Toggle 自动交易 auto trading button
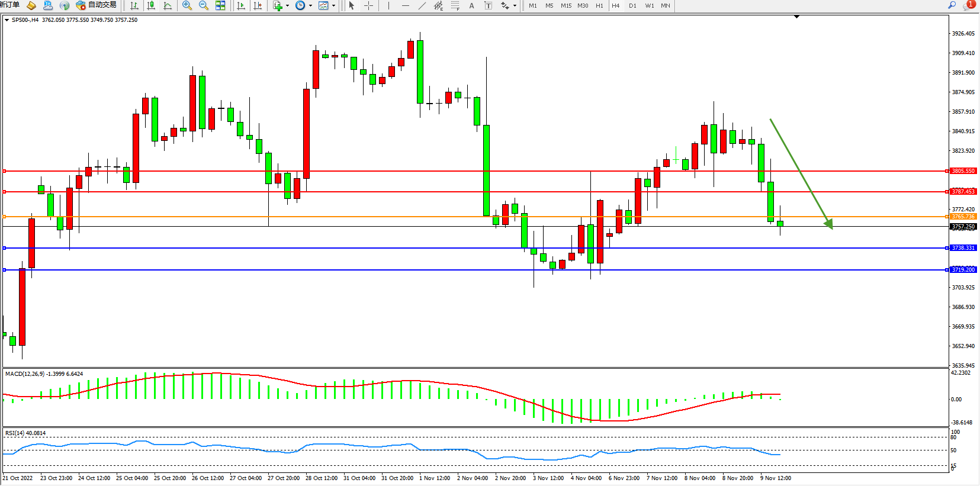This screenshot has width=980, height=486. click(x=97, y=5)
